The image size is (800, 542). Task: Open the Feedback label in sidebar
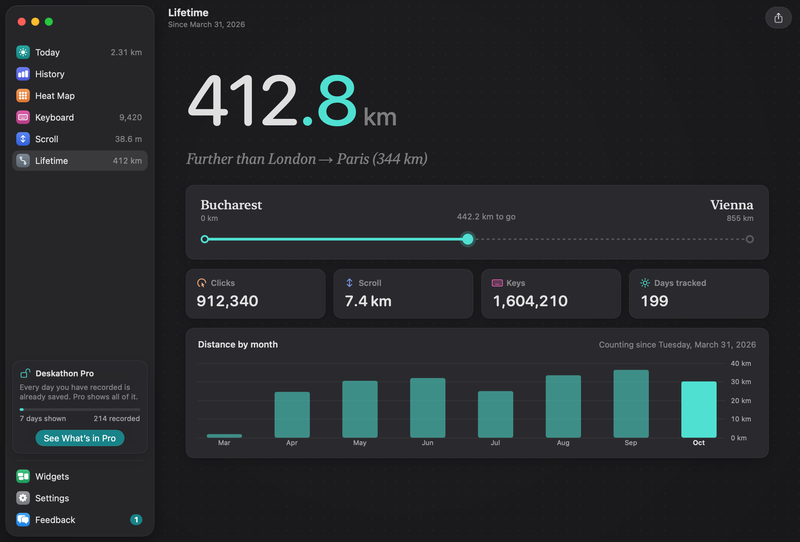(55, 520)
